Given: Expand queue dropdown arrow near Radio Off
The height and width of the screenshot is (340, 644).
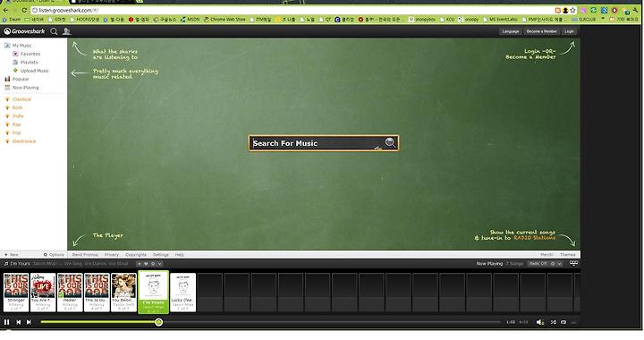Looking at the screenshot, I should coord(559,264).
